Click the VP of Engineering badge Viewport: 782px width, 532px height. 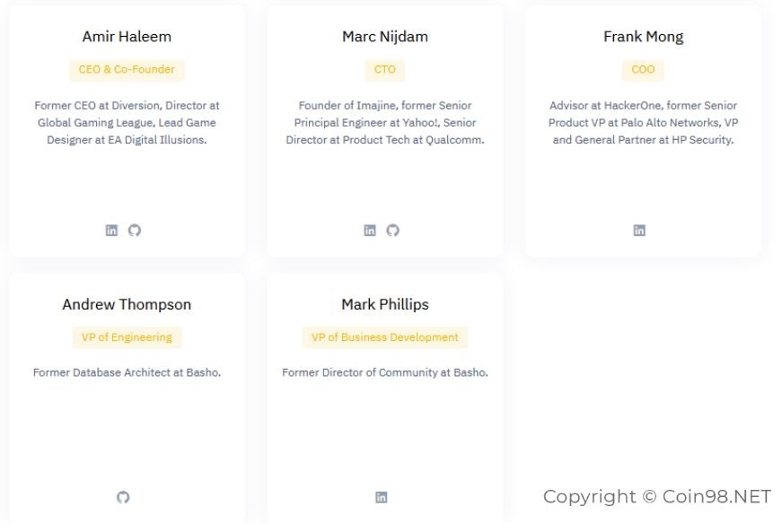pos(127,337)
